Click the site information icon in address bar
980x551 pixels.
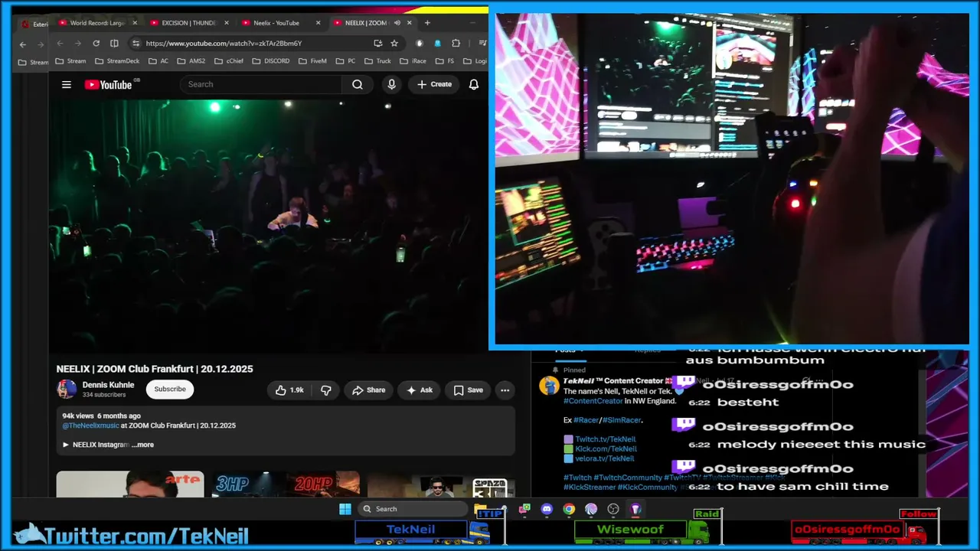[136, 44]
